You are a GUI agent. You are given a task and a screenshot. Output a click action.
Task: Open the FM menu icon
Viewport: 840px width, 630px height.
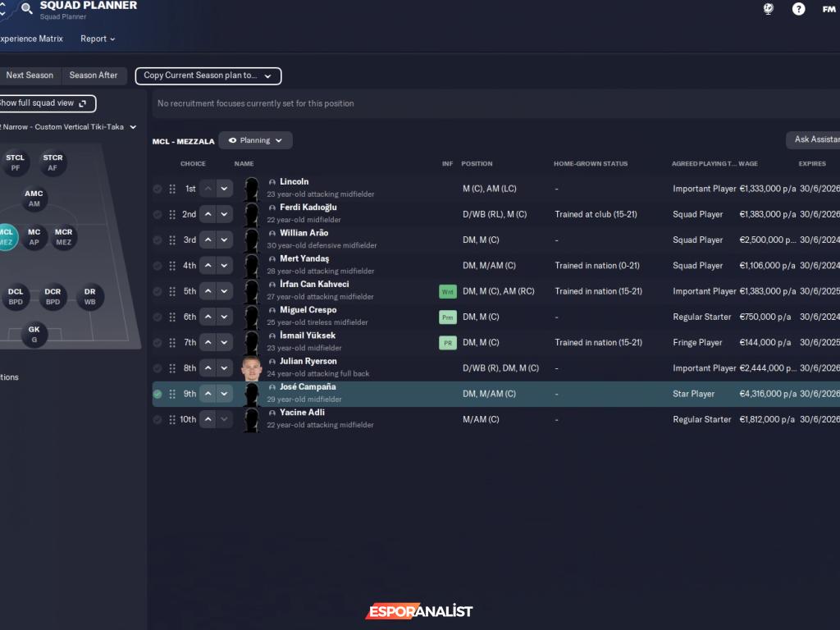point(829,9)
